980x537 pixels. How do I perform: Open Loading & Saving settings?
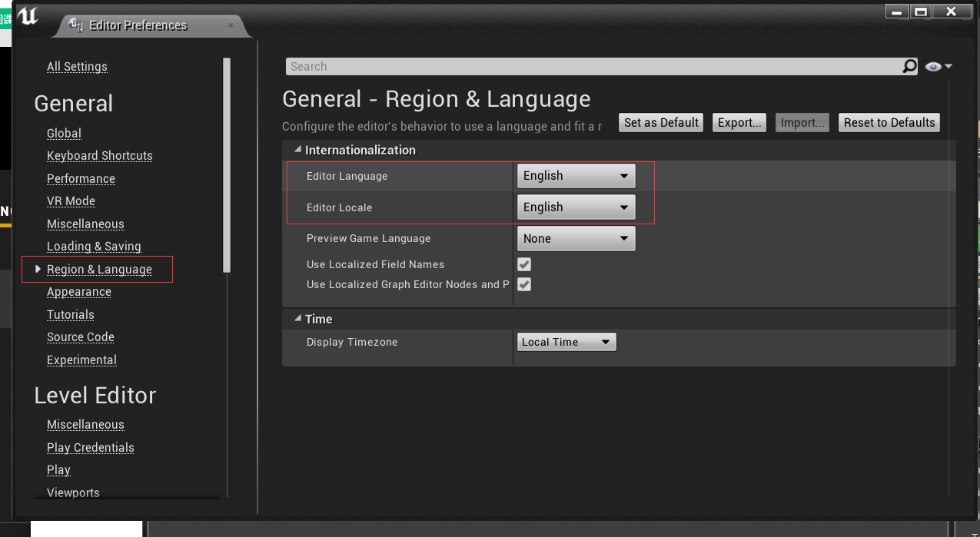(94, 247)
